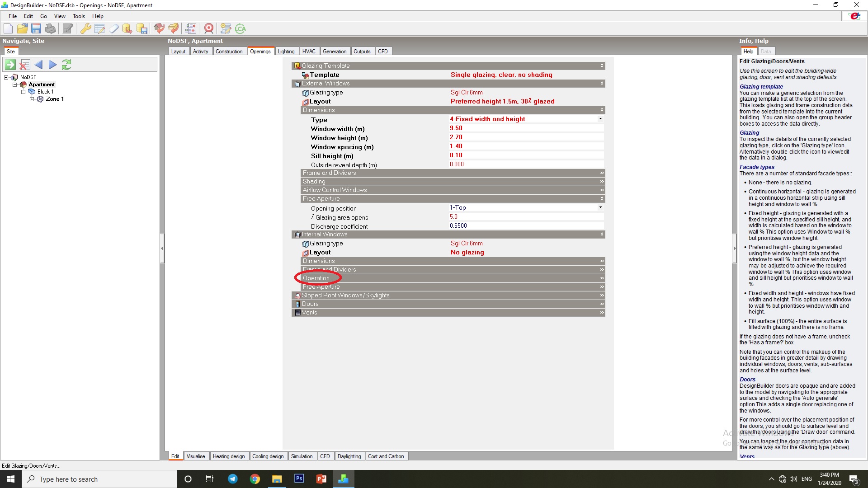Viewport: 868px width, 488px height.
Task: Click the delete item icon in navigator
Action: (x=24, y=65)
